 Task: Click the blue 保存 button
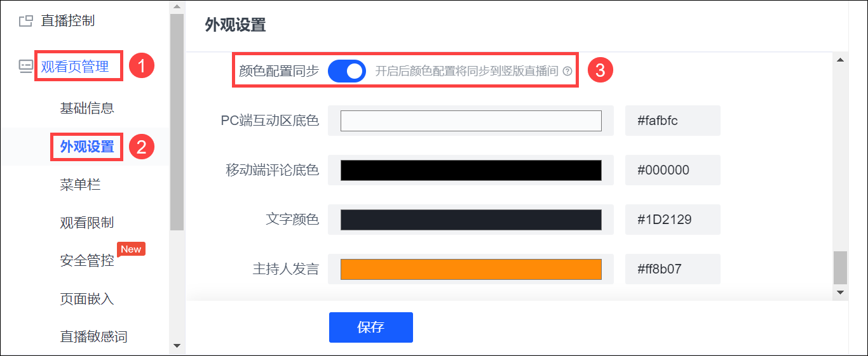coord(371,327)
